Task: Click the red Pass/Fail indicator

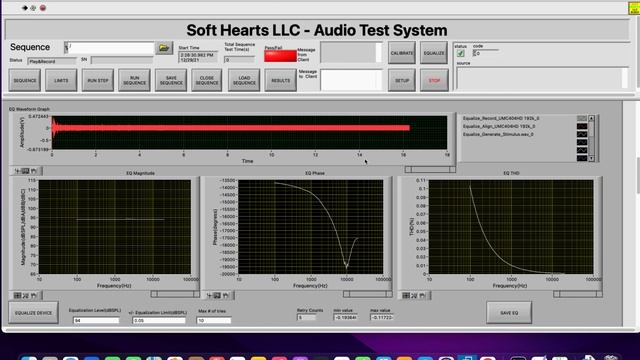Action: click(x=280, y=56)
